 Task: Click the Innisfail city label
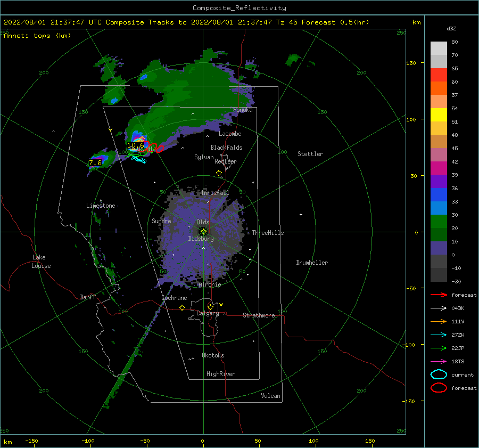click(x=215, y=193)
